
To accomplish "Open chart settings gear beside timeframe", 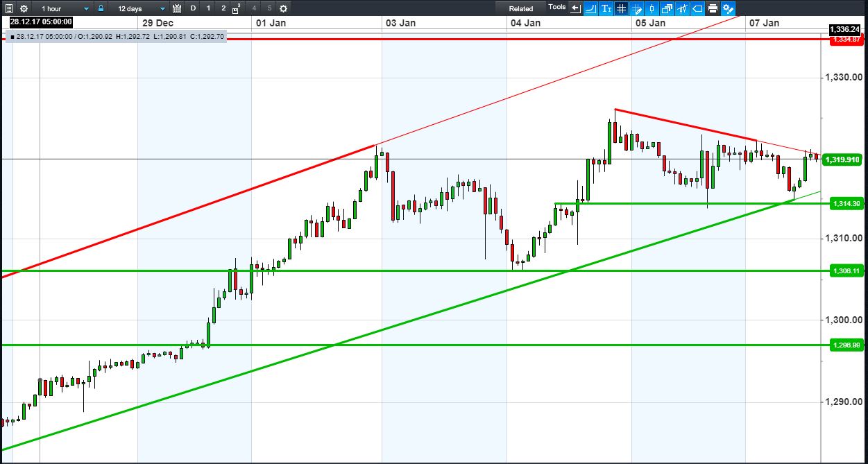I will coord(24,8).
